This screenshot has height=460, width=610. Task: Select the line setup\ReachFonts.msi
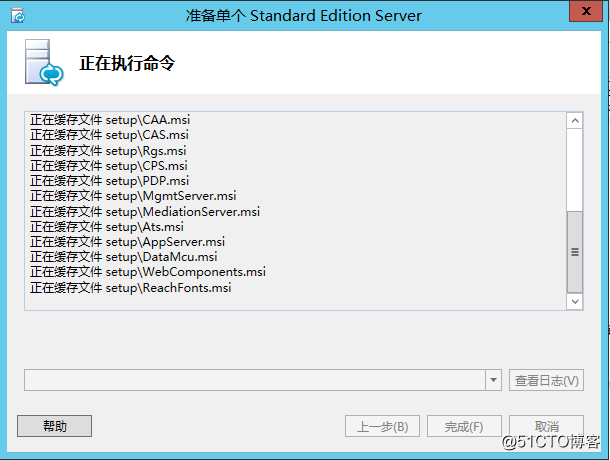coord(130,288)
